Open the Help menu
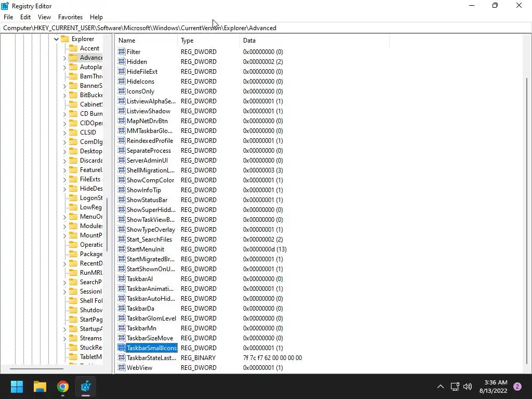This screenshot has width=532, height=399. (x=96, y=17)
